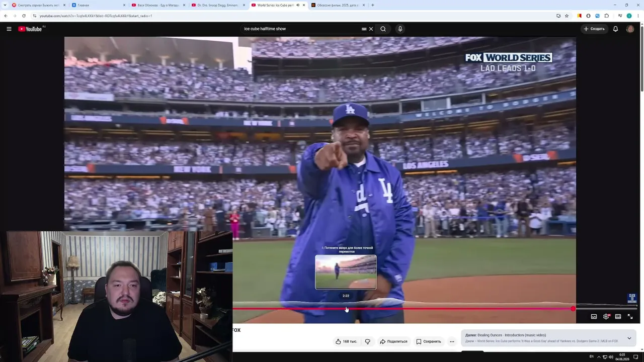Save the video with Сохранить
The width and height of the screenshot is (644, 362).
429,341
